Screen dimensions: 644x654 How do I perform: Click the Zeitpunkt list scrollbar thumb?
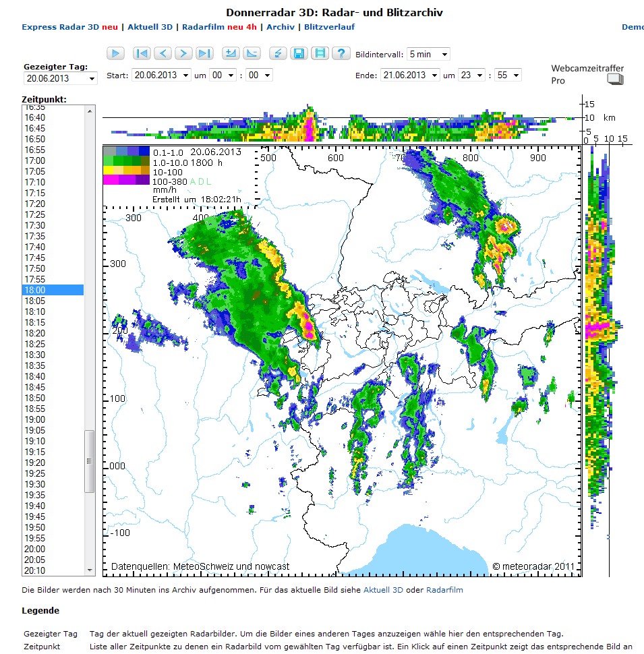[x=89, y=461]
